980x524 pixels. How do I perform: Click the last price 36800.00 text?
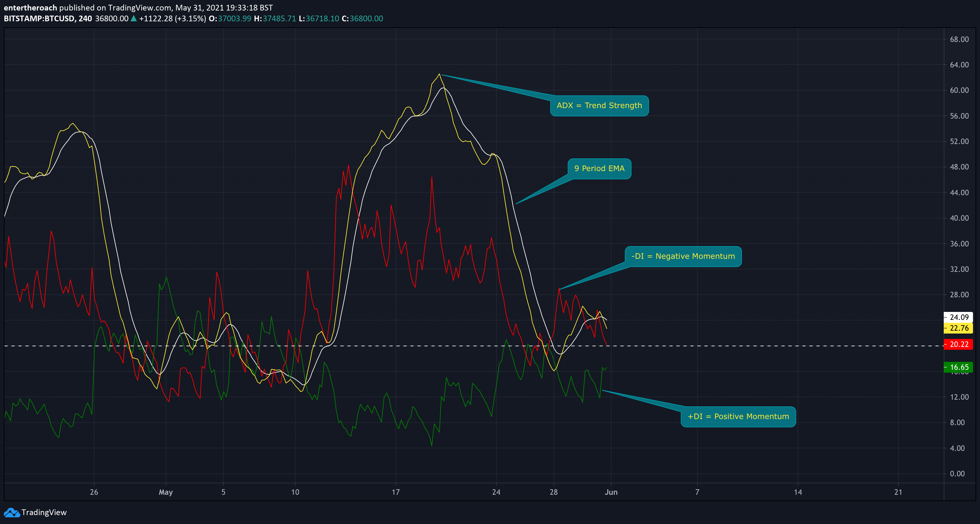pyautogui.click(x=112, y=19)
